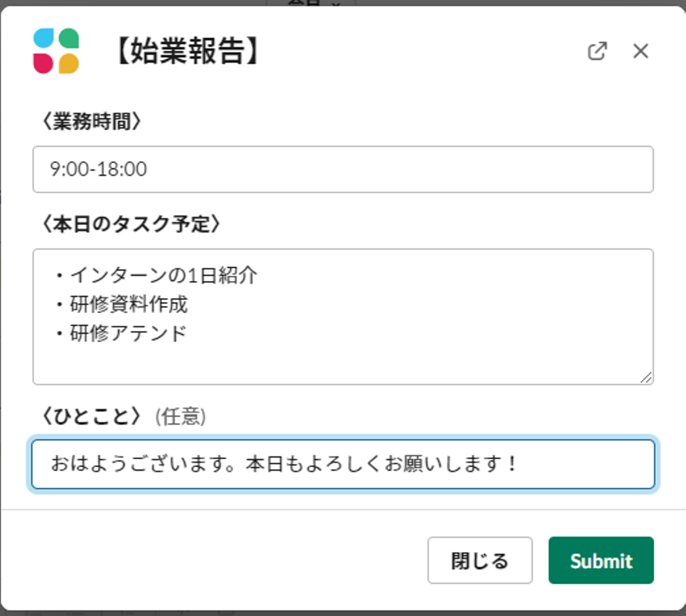This screenshot has height=616, width=686.
Task: Click the blue petal of the app logo
Action: click(x=44, y=39)
